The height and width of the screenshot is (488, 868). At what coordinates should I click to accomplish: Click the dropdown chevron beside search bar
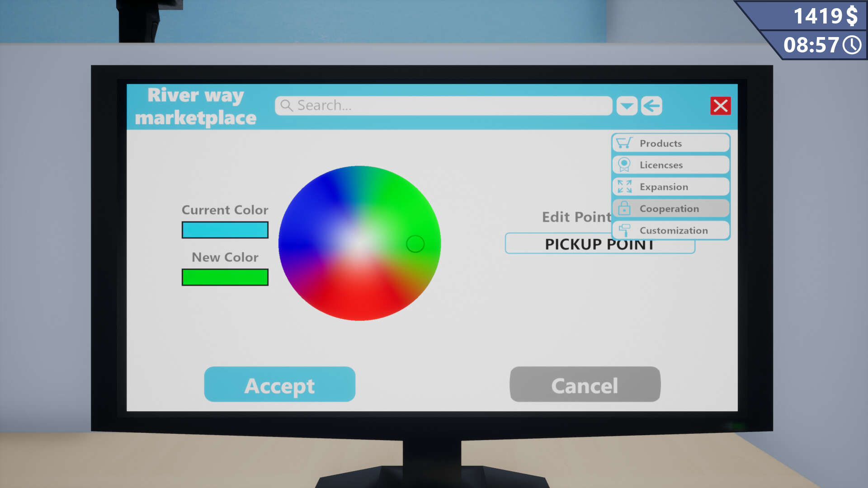tap(627, 105)
